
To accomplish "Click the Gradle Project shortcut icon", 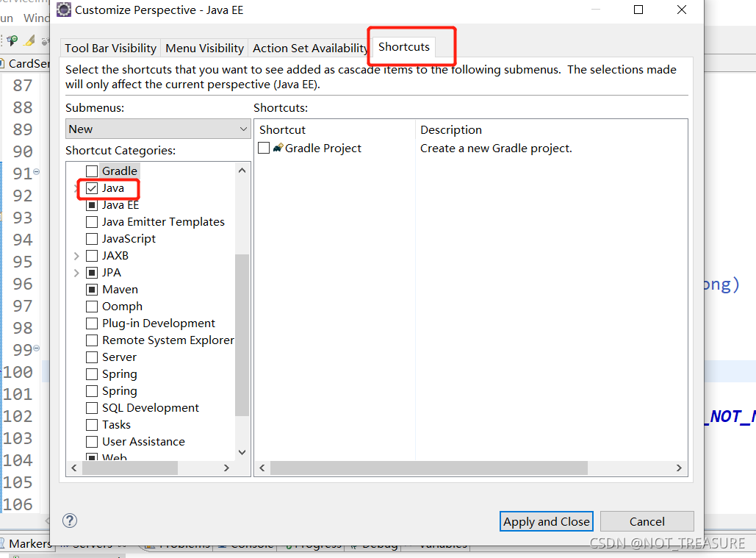I will [276, 148].
